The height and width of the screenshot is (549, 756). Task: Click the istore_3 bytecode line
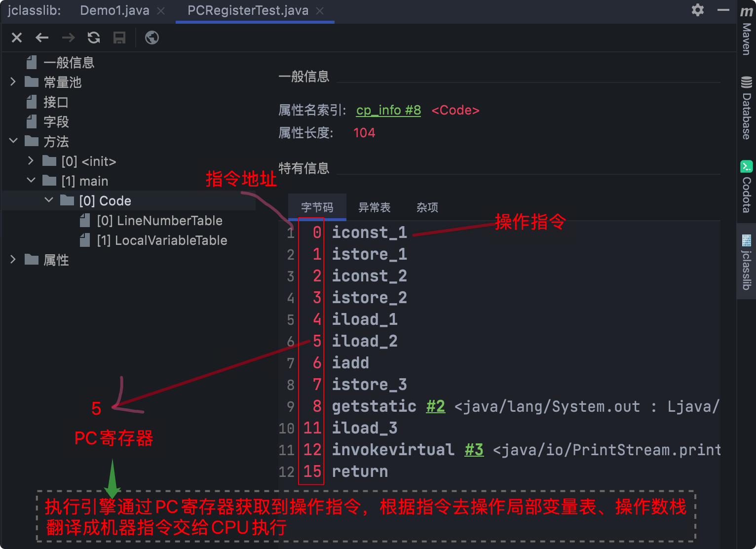370,385
